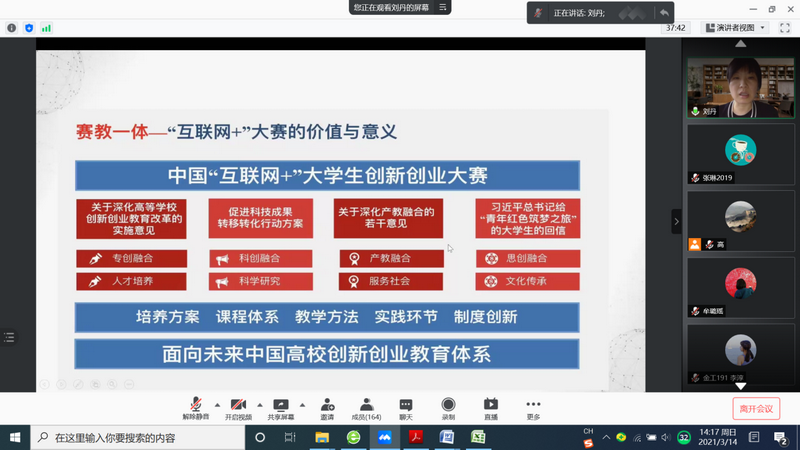This screenshot has width=800, height=450.
Task: Open the 直播 live stream icon
Action: [x=490, y=408]
